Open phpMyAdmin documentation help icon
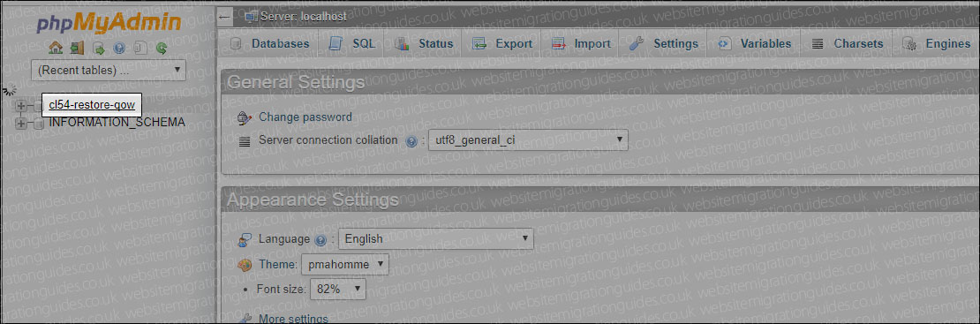 pos(119,49)
